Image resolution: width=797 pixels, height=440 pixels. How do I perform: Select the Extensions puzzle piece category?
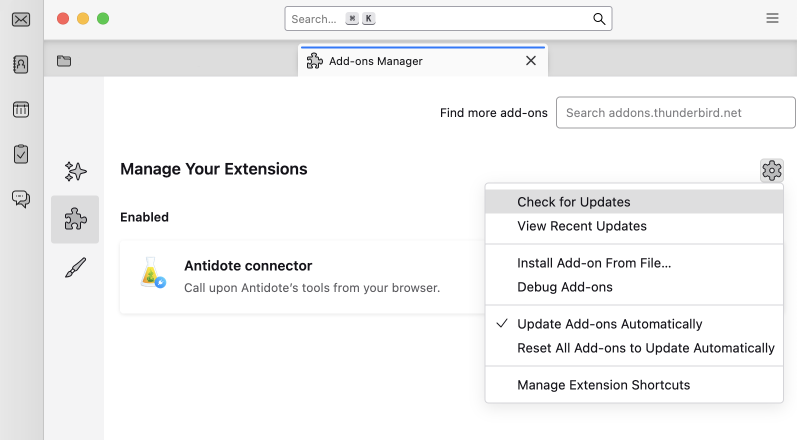75,219
